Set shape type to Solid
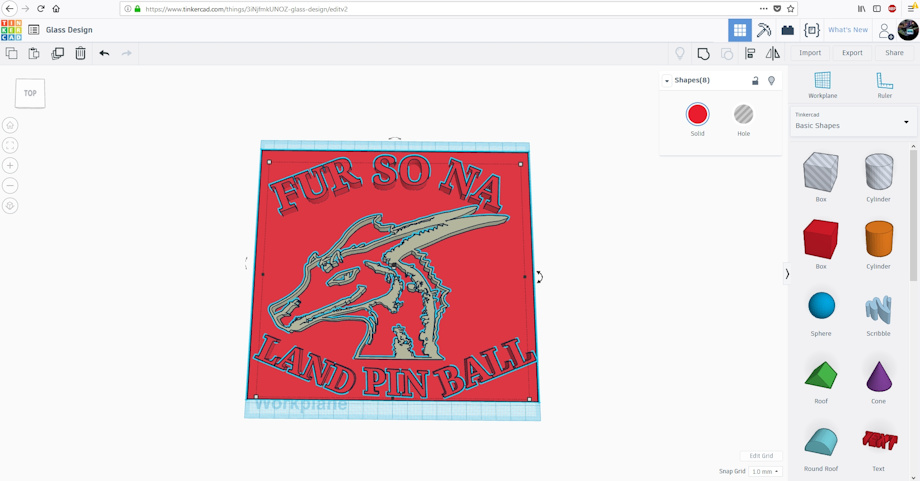The width and height of the screenshot is (920, 481). 697,120
